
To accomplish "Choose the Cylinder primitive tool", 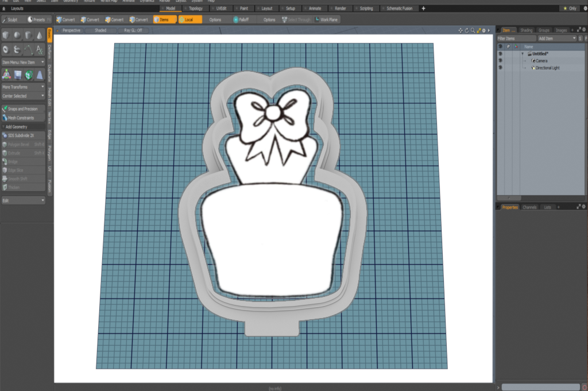I will pyautogui.click(x=28, y=36).
